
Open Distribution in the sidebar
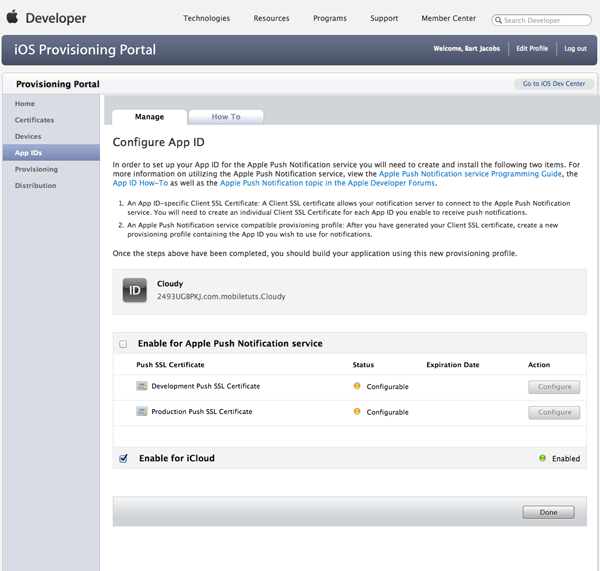[51, 186]
